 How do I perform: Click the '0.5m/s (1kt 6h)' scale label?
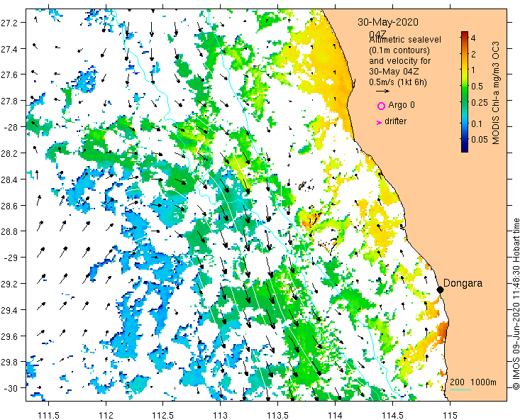point(398,82)
